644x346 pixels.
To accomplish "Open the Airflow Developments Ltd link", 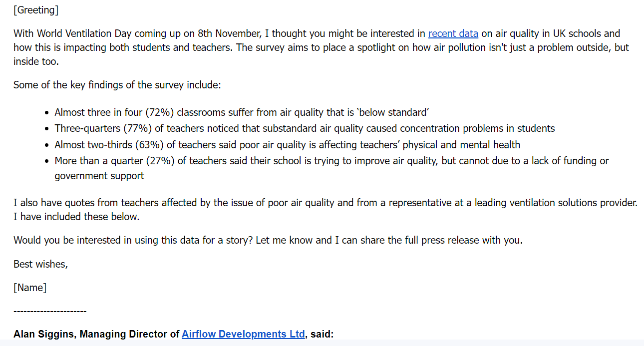I will tap(243, 334).
